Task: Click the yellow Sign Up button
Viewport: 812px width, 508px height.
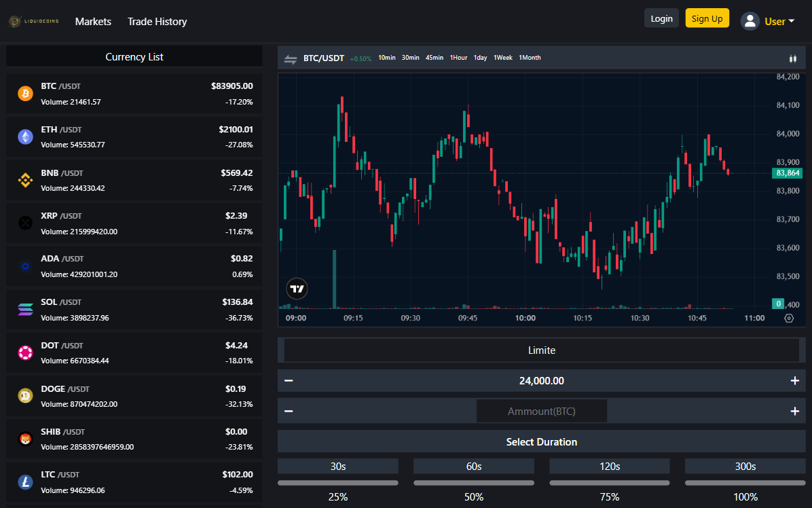Action: click(707, 18)
